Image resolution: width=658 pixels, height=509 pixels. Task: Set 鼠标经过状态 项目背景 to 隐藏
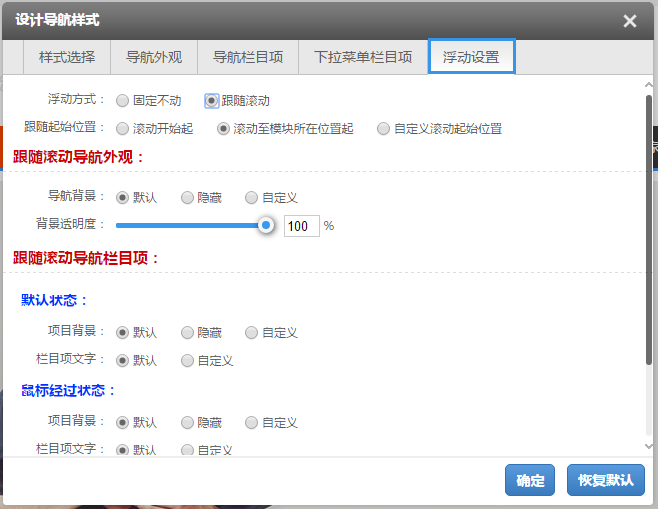point(187,423)
